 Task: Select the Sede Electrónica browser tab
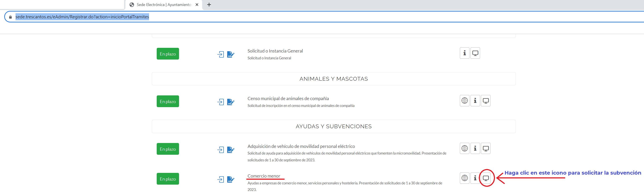tap(164, 5)
